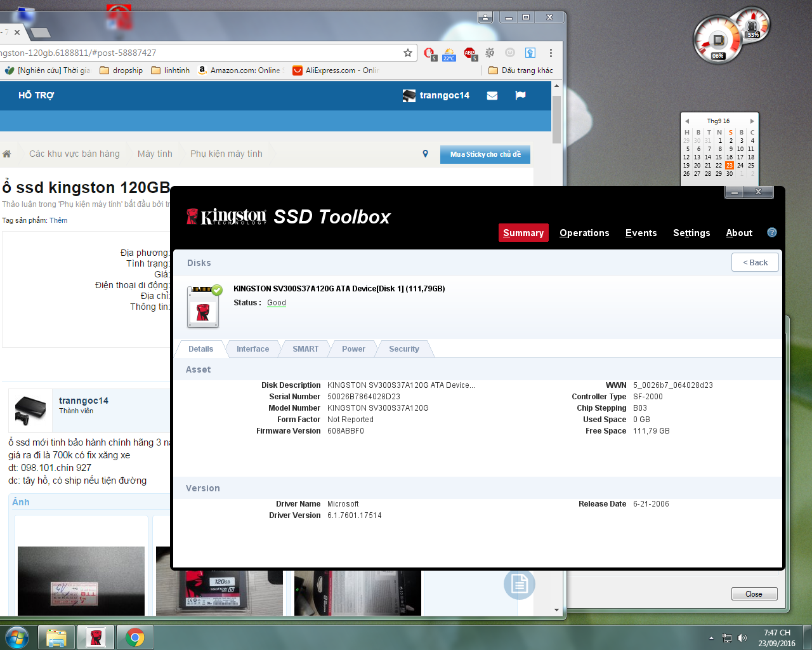Viewport: 812px width, 650px height.
Task: Click the Opera-style red extension icon in Chrome
Action: 429,53
